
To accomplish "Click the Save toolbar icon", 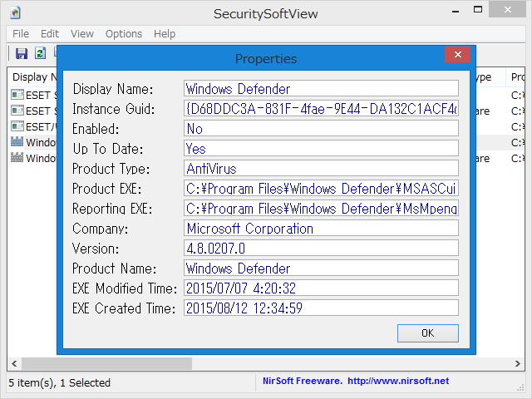I will (x=22, y=53).
